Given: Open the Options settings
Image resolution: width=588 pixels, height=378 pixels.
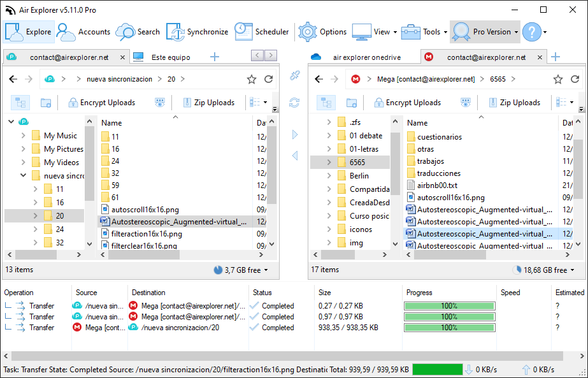Looking at the screenshot, I should pyautogui.click(x=322, y=32).
